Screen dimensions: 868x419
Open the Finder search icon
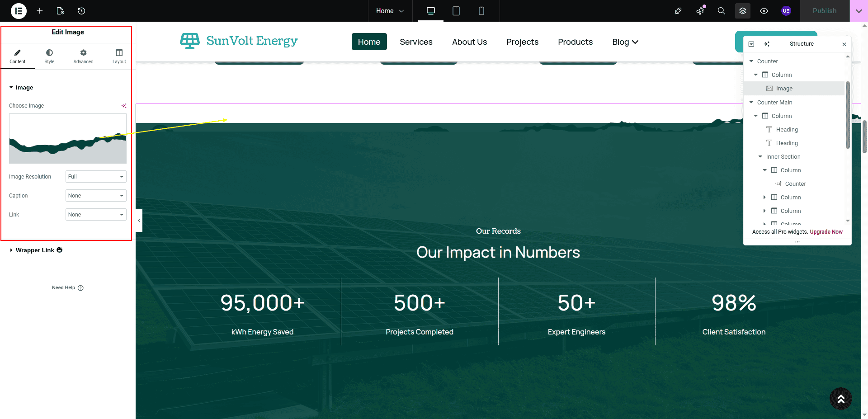coord(721,11)
